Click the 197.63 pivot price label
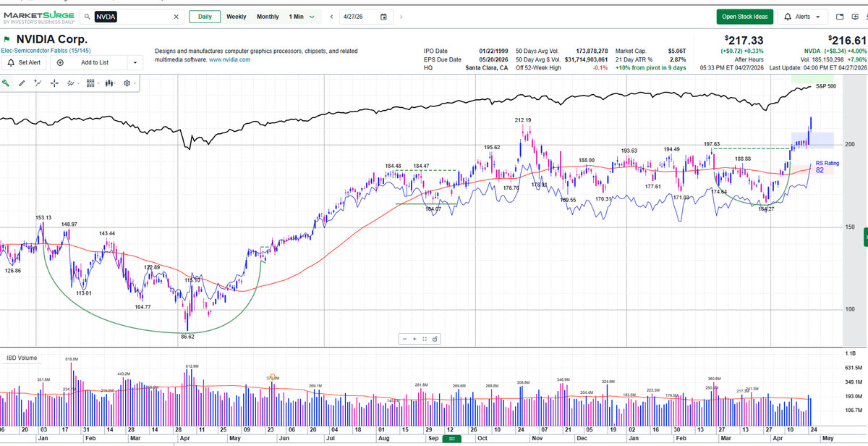 point(712,144)
